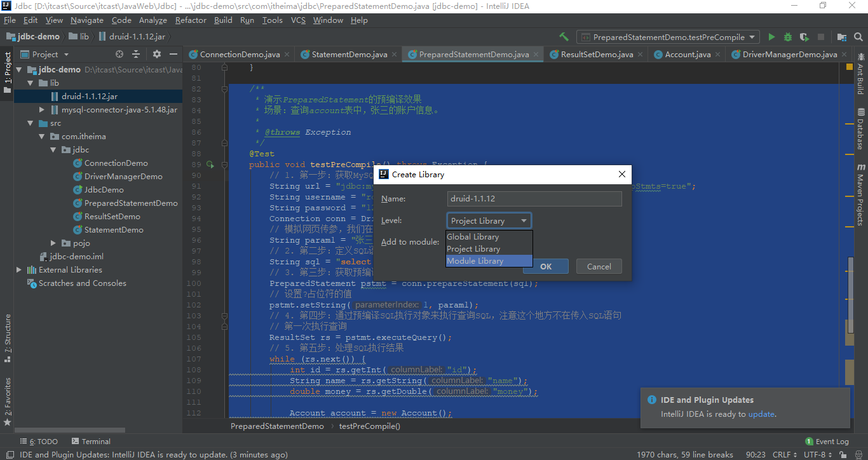Screen dimensions: 868x460
Task: Click the Build project hammer icon
Action: 564,37
